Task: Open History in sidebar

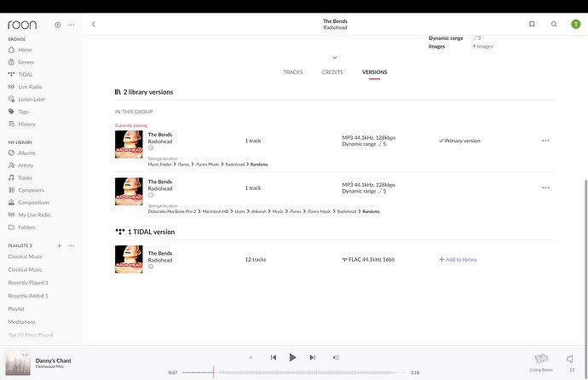Action: [22, 124]
